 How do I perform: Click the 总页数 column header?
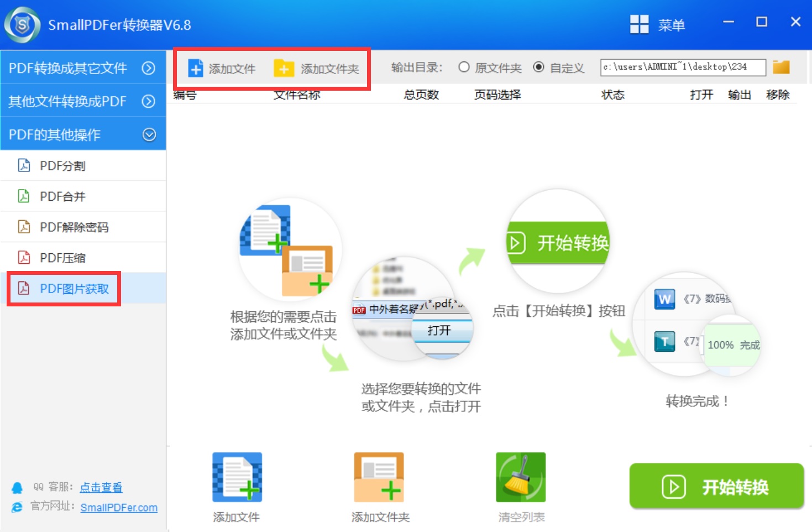coord(421,95)
